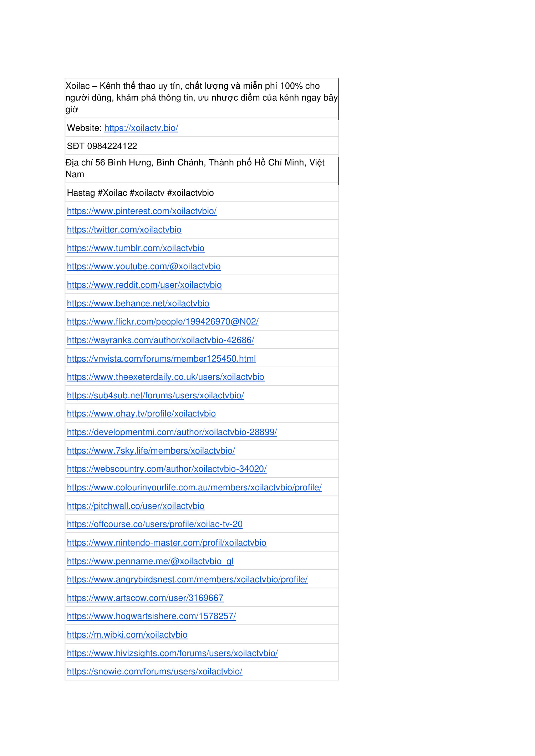Click the Behance xoilactvbio link
Viewport: 535px width, 756px height.
[x=138, y=303]
